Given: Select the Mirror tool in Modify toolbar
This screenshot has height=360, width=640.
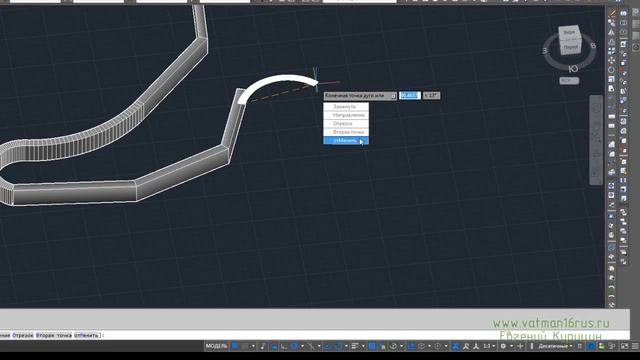Looking at the screenshot, I should coord(611,32).
